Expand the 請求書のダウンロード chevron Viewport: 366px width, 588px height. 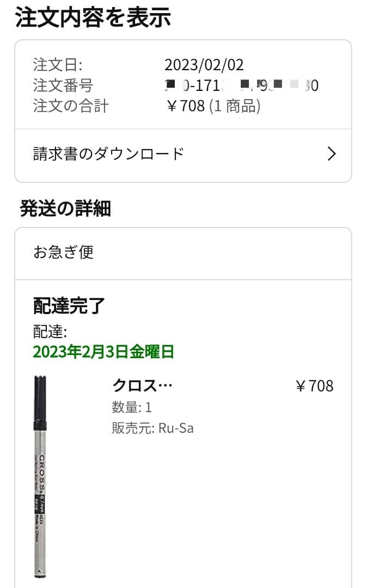tap(331, 154)
